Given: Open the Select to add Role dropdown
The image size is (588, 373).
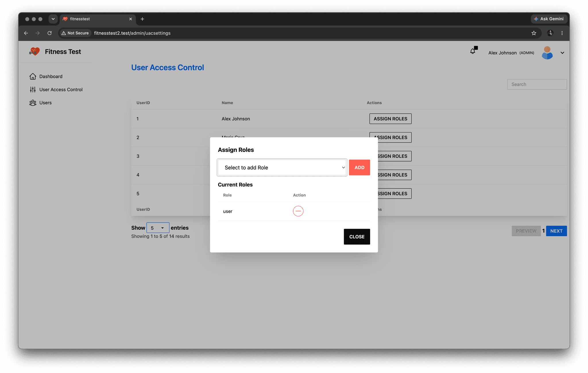Looking at the screenshot, I should 282,167.
